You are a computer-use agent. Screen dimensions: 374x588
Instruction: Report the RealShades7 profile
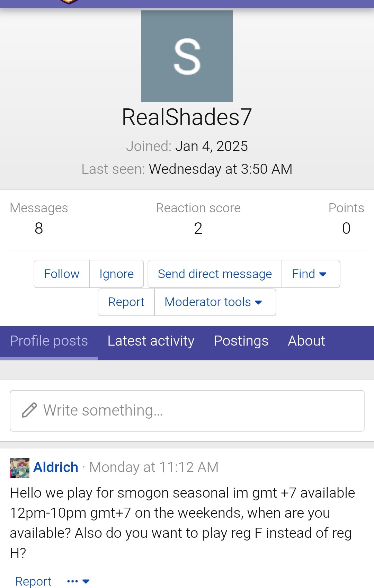click(126, 302)
